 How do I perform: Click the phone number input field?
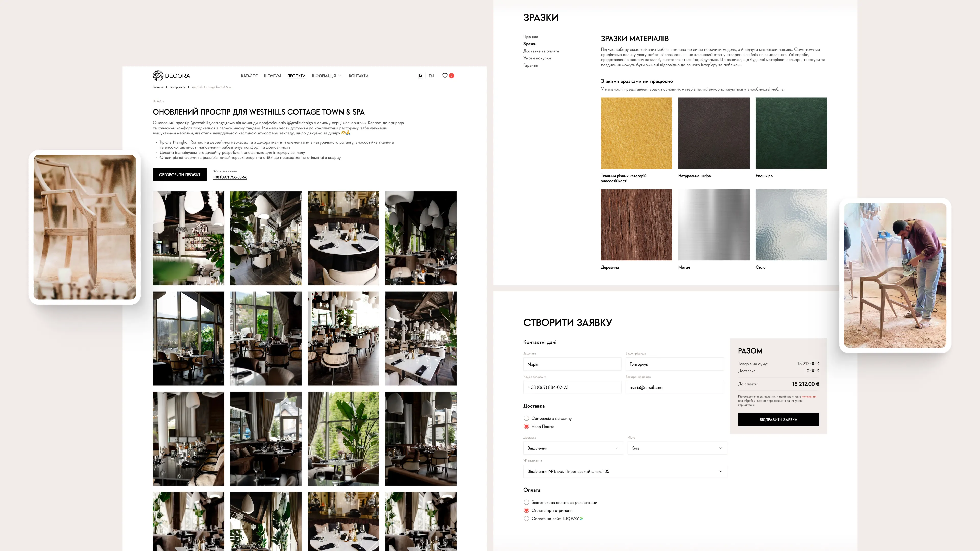pos(572,387)
